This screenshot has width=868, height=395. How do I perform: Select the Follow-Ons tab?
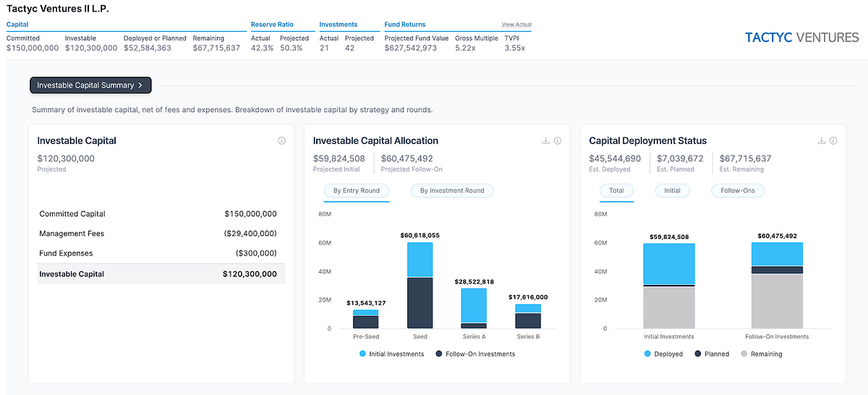coord(738,191)
